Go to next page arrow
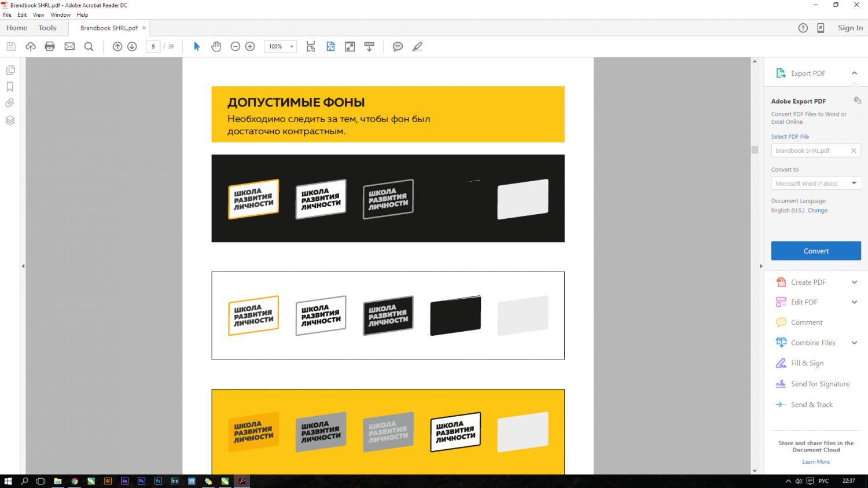 point(132,46)
